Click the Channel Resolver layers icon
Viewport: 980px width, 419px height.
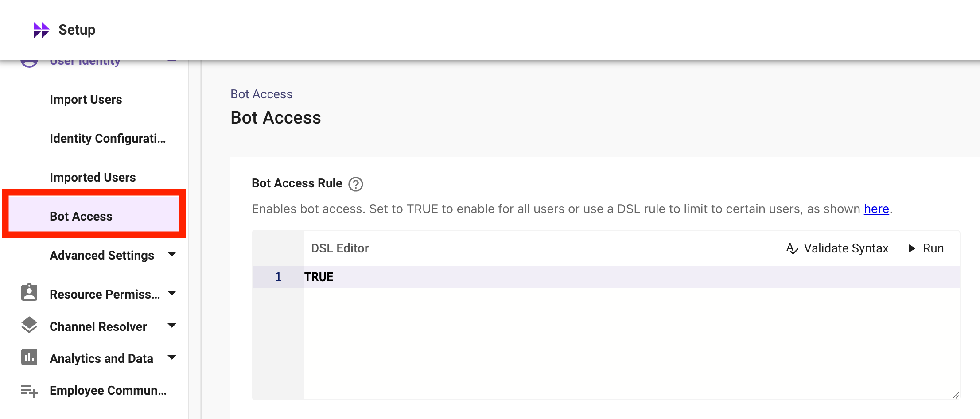coord(29,325)
